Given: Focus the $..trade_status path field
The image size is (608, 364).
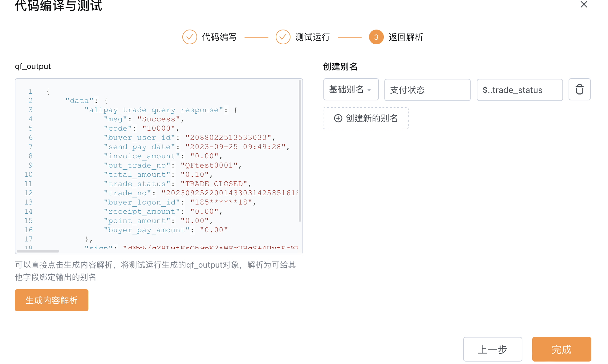Looking at the screenshot, I should tap(520, 90).
